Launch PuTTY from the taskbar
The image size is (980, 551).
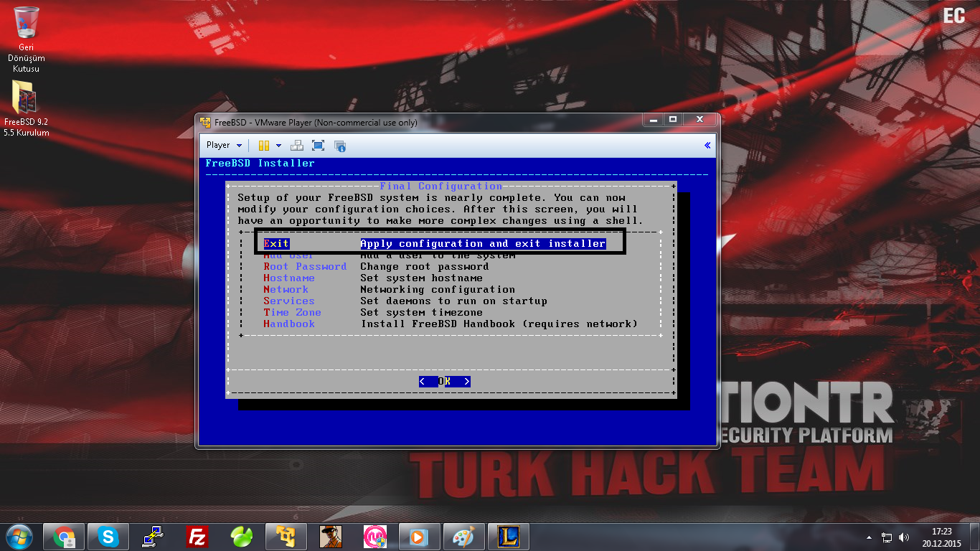coord(153,537)
